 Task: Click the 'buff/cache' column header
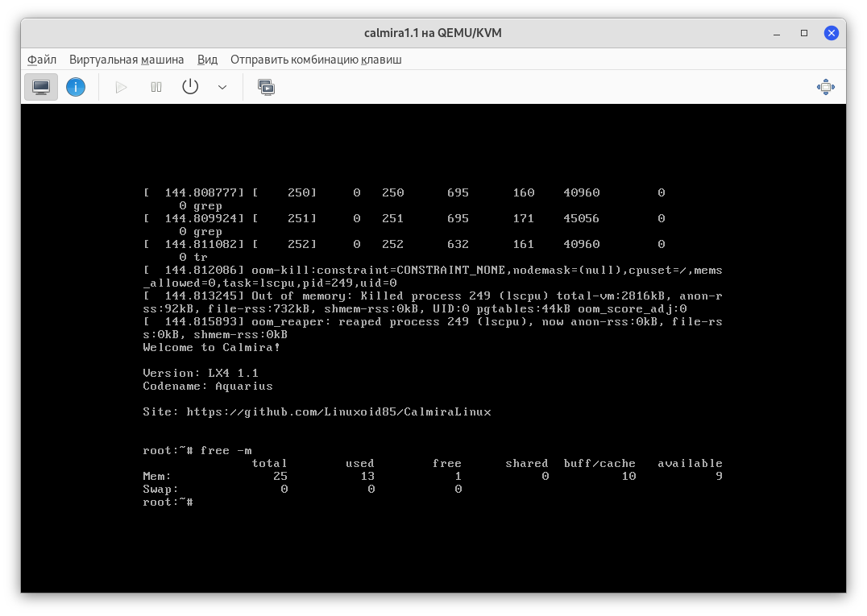[x=600, y=464]
